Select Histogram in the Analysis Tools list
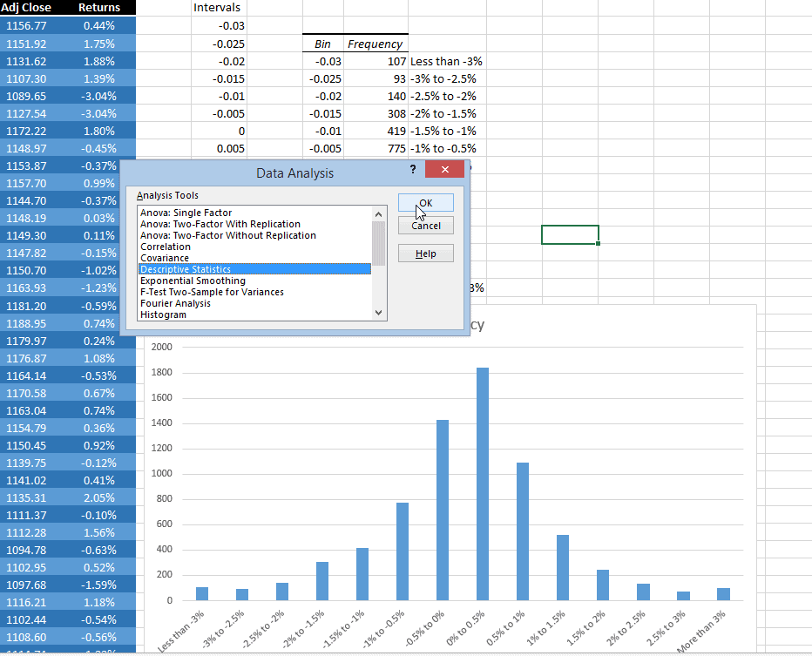812x656 pixels. click(163, 314)
